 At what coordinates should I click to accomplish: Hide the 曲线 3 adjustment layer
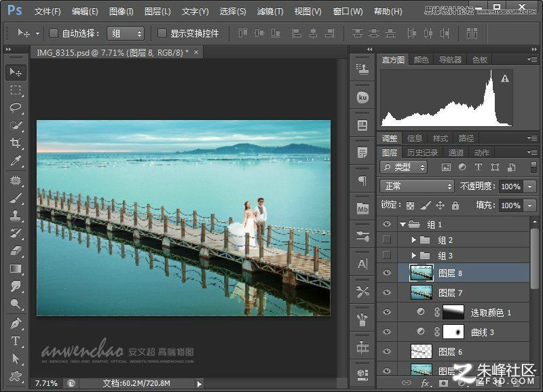coord(387,332)
